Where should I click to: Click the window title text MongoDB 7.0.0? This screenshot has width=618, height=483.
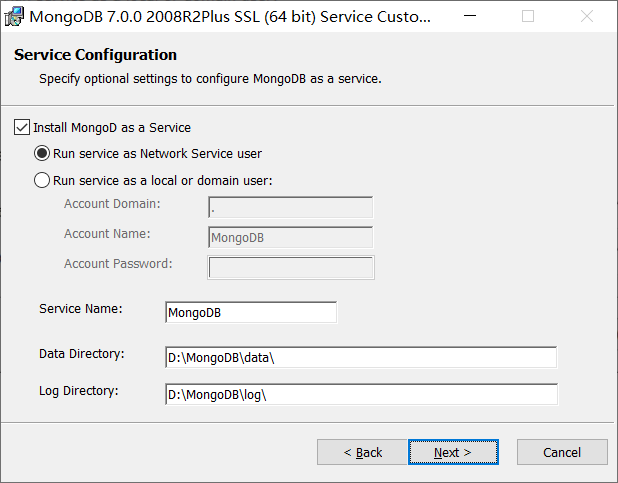(230, 17)
